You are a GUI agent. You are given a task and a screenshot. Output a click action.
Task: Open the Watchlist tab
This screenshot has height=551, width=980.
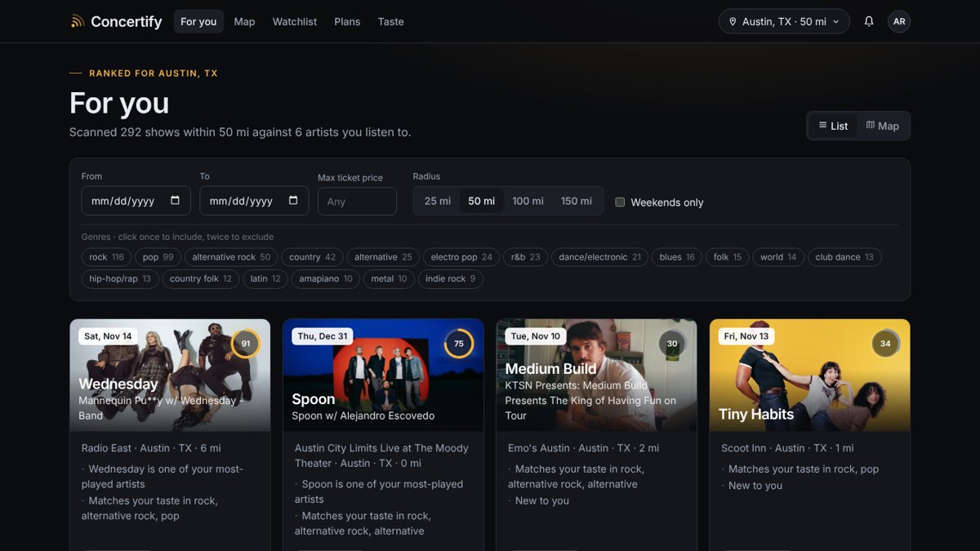pyautogui.click(x=295, y=21)
